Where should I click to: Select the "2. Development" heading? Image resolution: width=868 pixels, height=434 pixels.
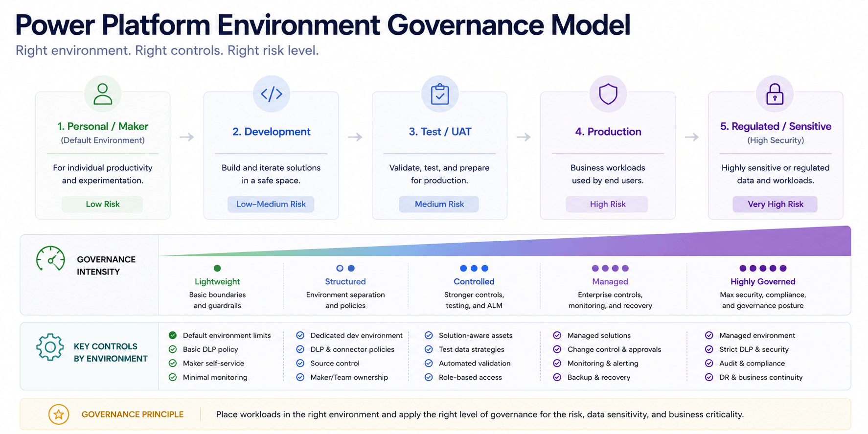tap(272, 132)
